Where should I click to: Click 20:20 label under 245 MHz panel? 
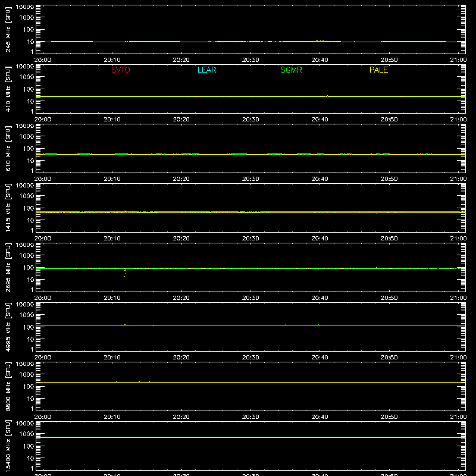click(x=181, y=60)
